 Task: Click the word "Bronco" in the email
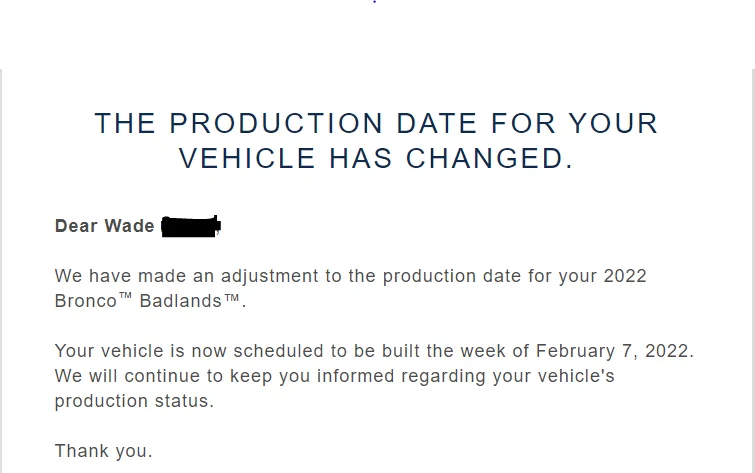86,301
